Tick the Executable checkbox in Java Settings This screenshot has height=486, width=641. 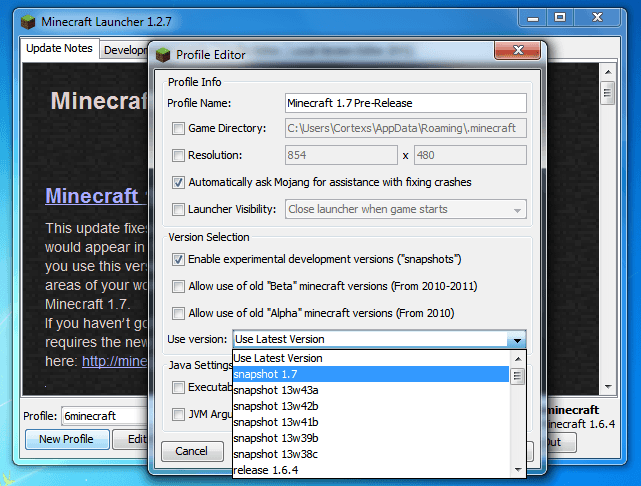pos(178,387)
